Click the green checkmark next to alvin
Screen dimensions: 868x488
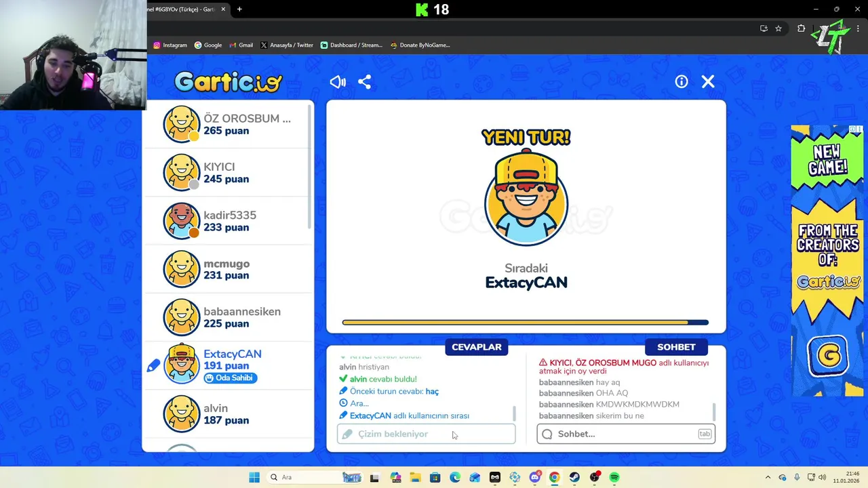point(343,379)
